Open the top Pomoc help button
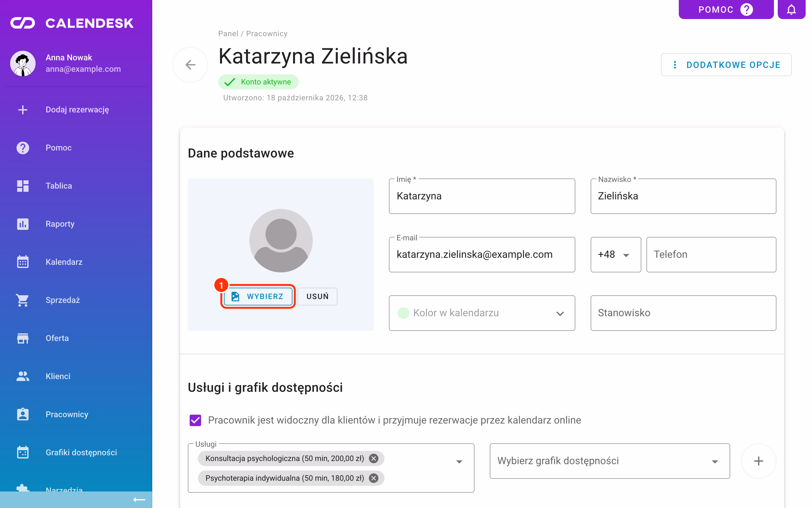Screen dimensions: 812x508 click(x=726, y=10)
